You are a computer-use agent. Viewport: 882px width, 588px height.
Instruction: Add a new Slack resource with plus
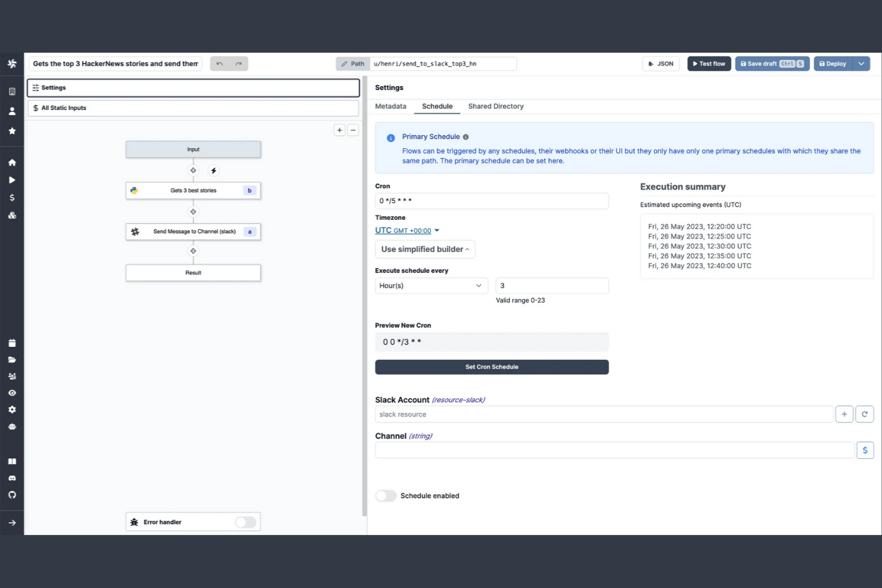pos(844,414)
